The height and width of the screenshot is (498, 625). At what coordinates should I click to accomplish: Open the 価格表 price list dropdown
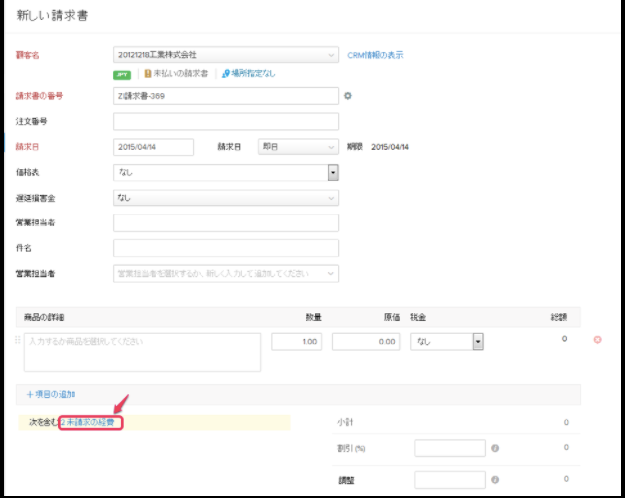click(x=226, y=173)
